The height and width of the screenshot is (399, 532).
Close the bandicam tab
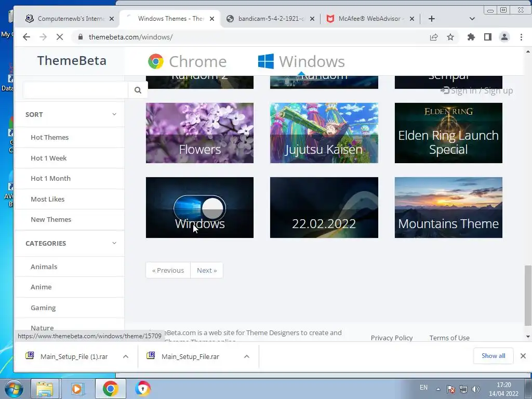tap(312, 19)
